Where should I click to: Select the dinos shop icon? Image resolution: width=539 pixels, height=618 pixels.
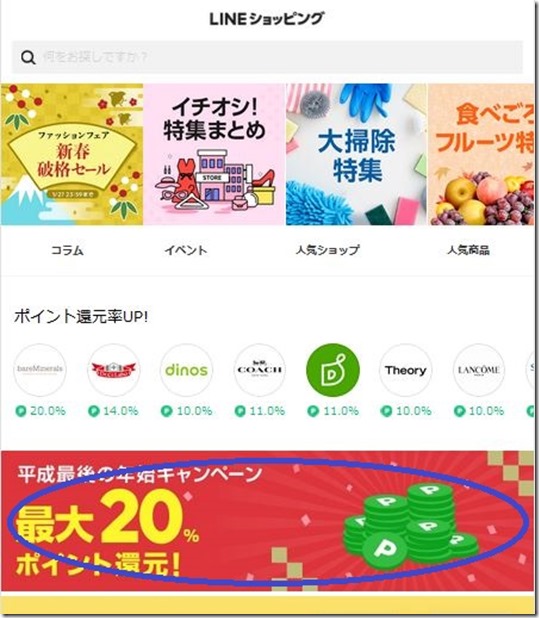(x=186, y=370)
